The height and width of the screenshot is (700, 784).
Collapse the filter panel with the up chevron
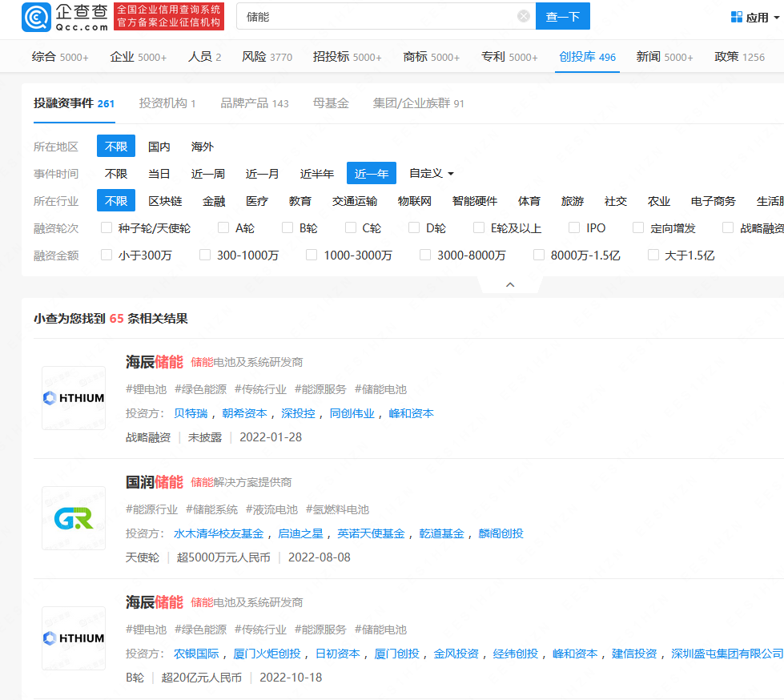pyautogui.click(x=510, y=284)
